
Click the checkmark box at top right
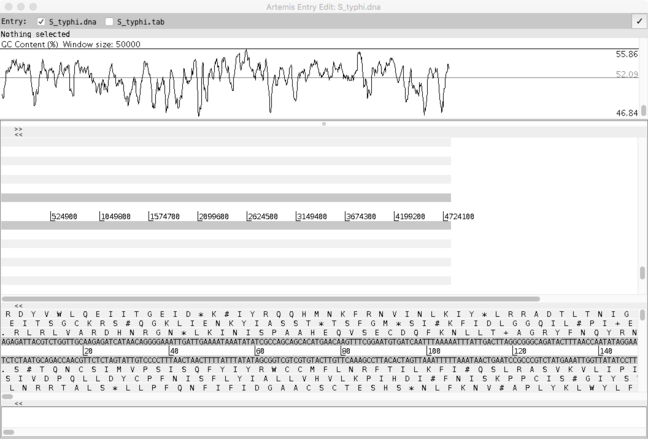[638, 21]
